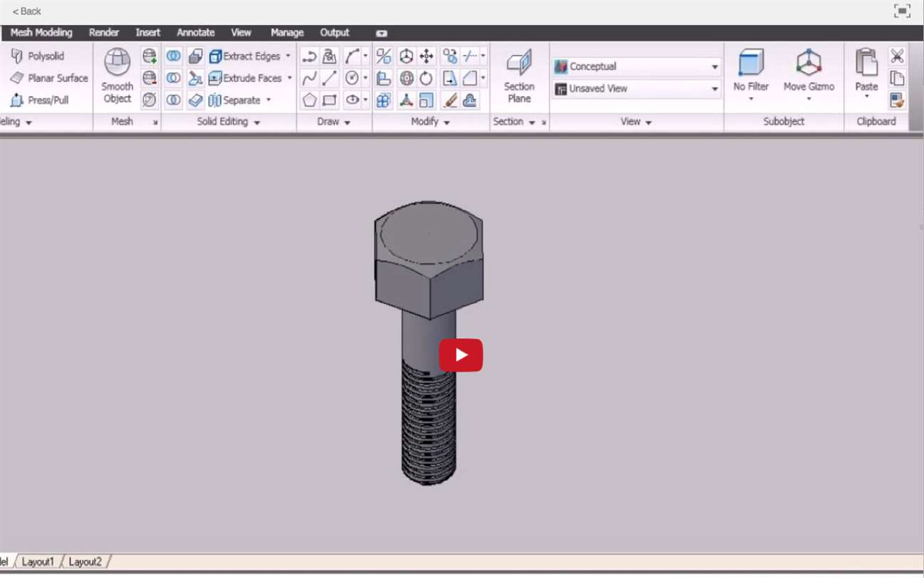This screenshot has height=578, width=924.
Task: Expand the Section panel arrow
Action: click(x=532, y=123)
